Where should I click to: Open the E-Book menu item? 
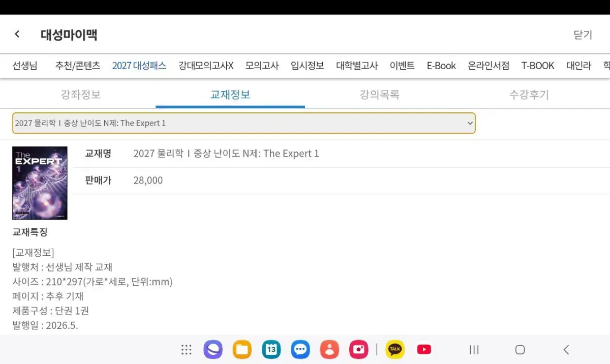pos(441,66)
